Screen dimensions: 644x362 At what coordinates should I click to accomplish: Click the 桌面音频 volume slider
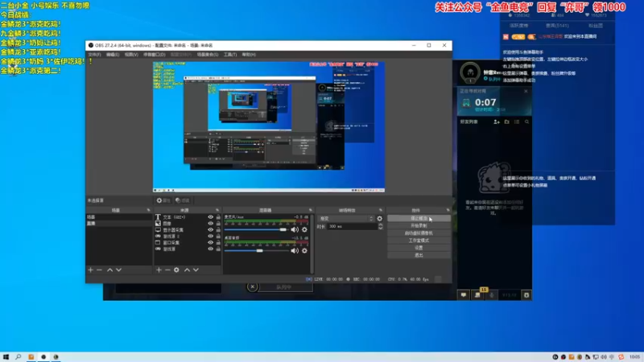(256, 251)
